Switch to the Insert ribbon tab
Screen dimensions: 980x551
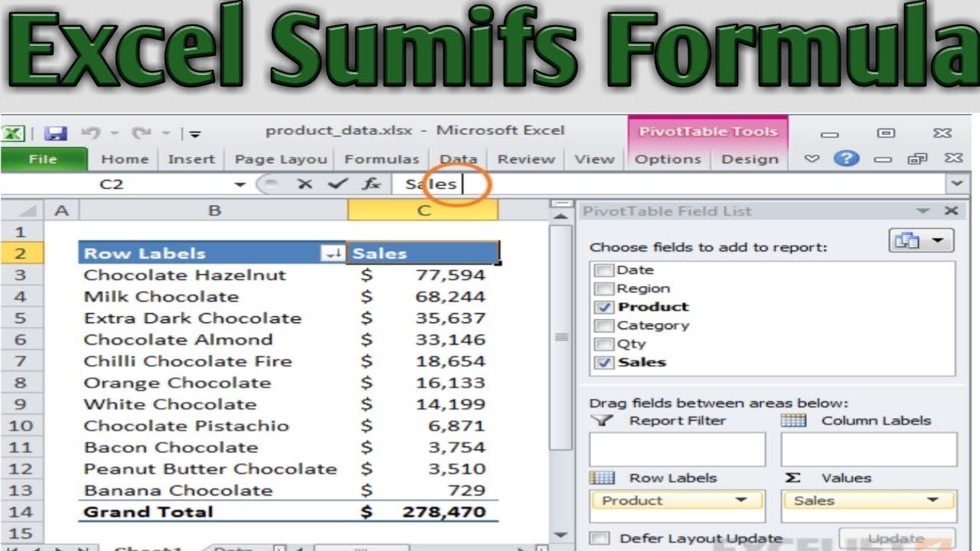(x=191, y=159)
